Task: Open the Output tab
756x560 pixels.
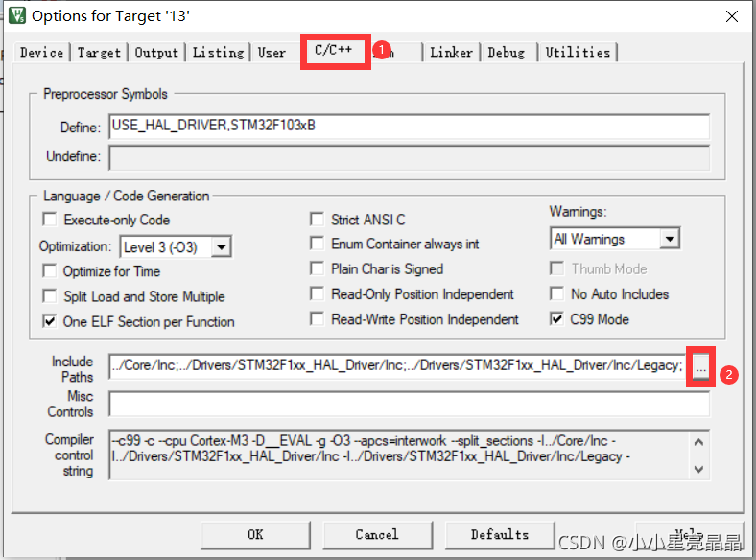Action: coord(156,52)
